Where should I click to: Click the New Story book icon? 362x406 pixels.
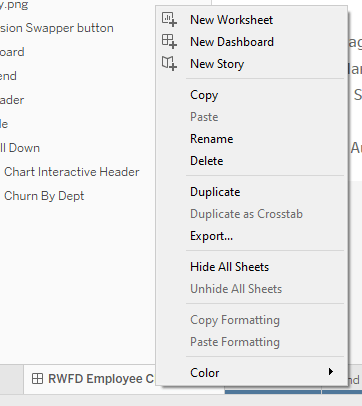click(169, 63)
